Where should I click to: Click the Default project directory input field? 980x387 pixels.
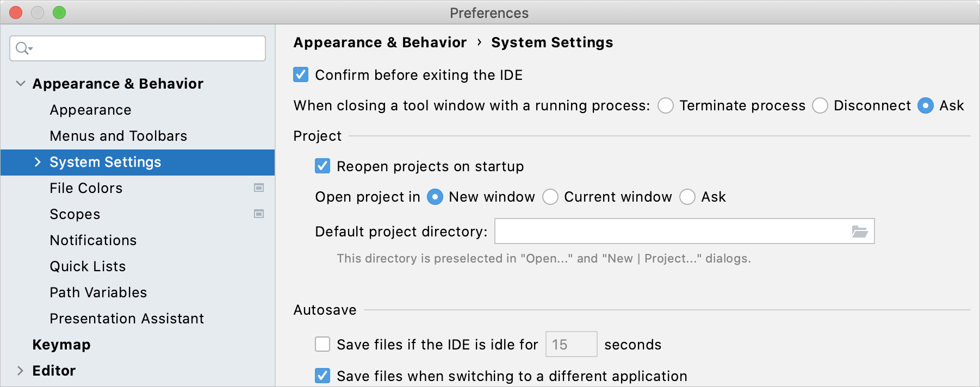pyautogui.click(x=653, y=231)
